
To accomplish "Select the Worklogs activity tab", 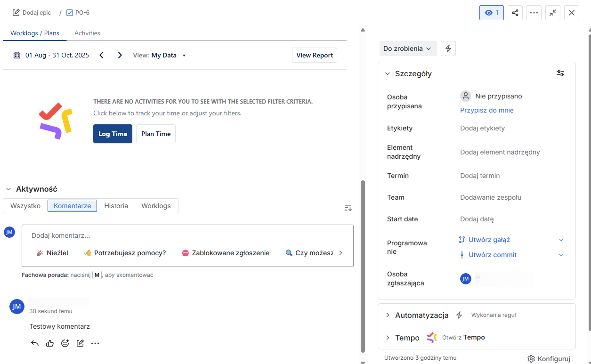I will [156, 206].
